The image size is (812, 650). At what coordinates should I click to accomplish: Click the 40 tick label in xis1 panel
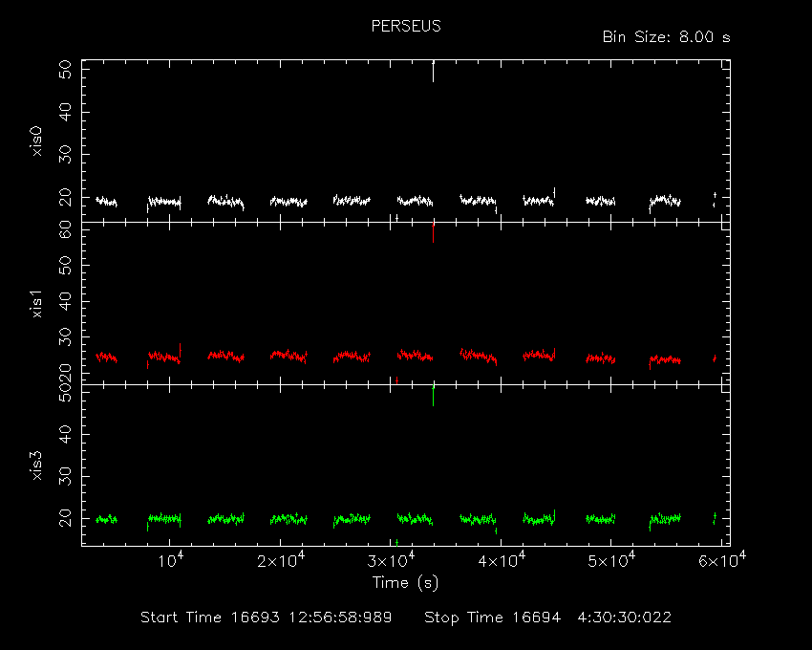(x=65, y=301)
